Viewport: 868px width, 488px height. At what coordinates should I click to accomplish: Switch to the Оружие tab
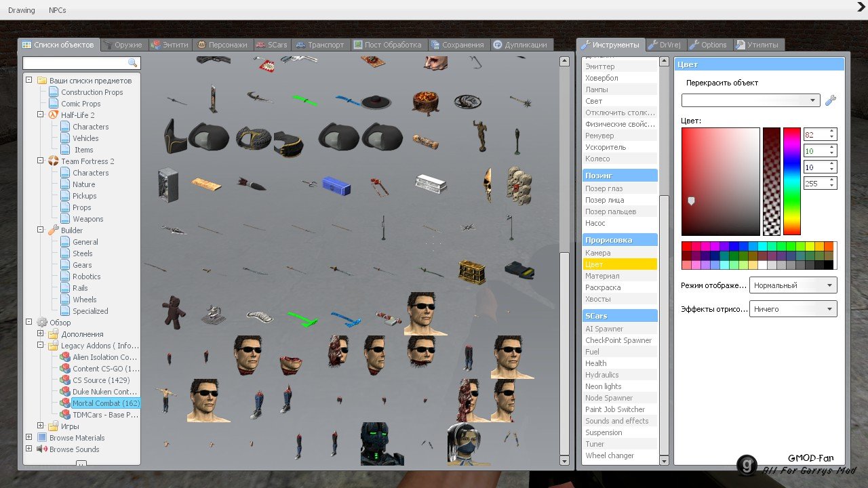click(x=123, y=45)
